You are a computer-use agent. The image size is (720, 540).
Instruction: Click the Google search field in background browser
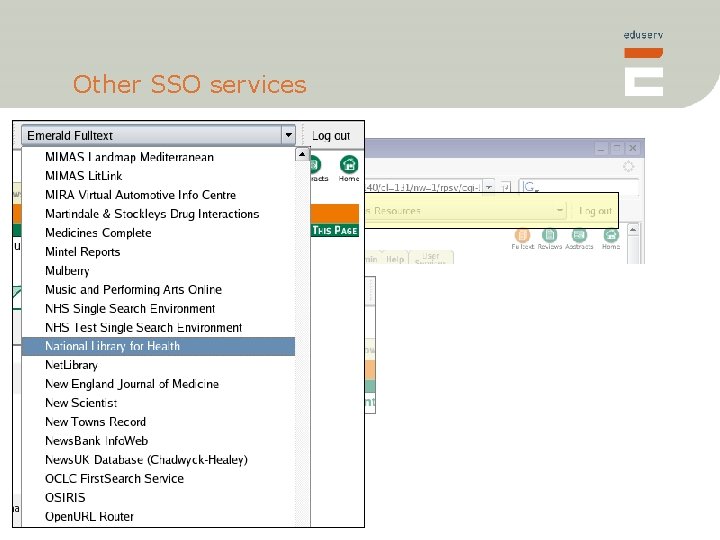[579, 186]
